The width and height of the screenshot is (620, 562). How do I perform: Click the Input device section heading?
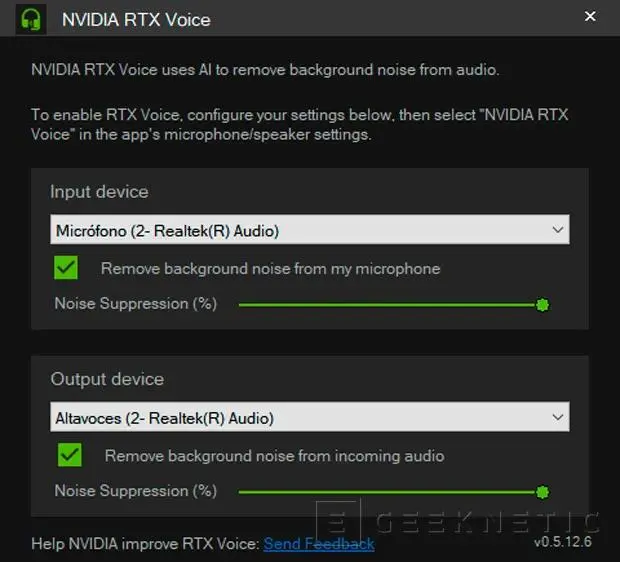point(99,192)
